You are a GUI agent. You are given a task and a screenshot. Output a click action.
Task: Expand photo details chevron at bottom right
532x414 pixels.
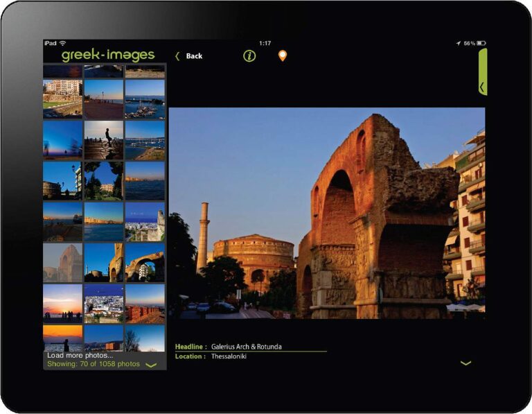coord(465,363)
